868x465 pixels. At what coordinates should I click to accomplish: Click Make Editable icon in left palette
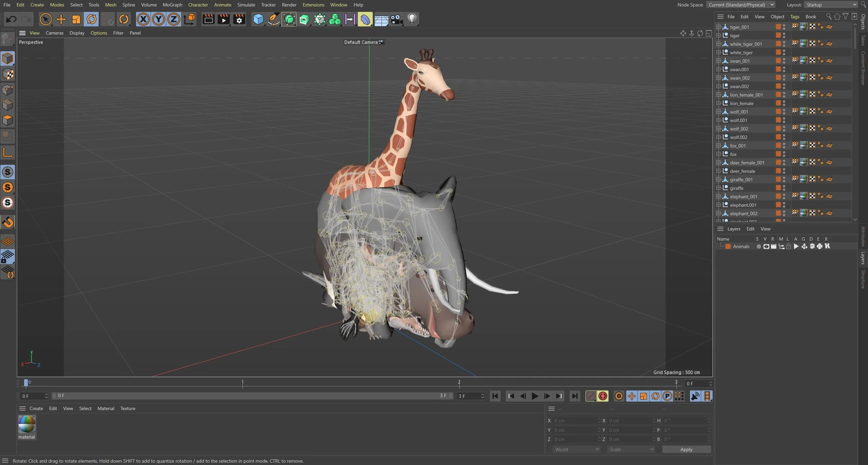(7, 39)
